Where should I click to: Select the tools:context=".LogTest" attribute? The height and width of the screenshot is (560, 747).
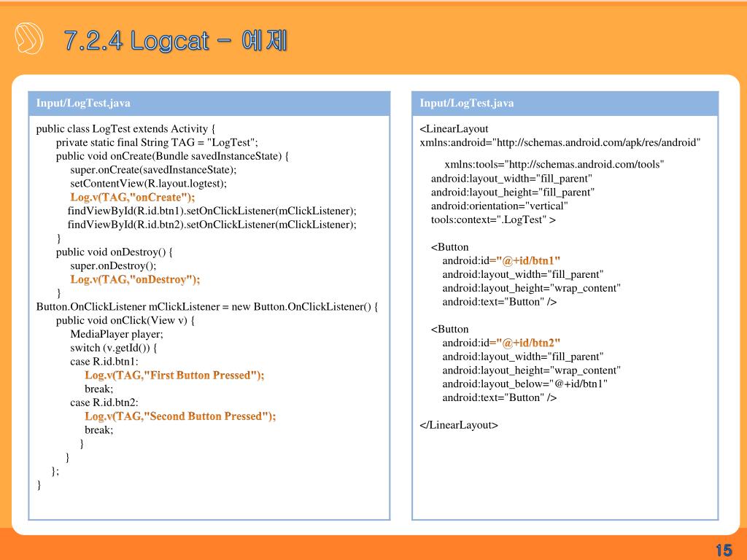click(493, 219)
